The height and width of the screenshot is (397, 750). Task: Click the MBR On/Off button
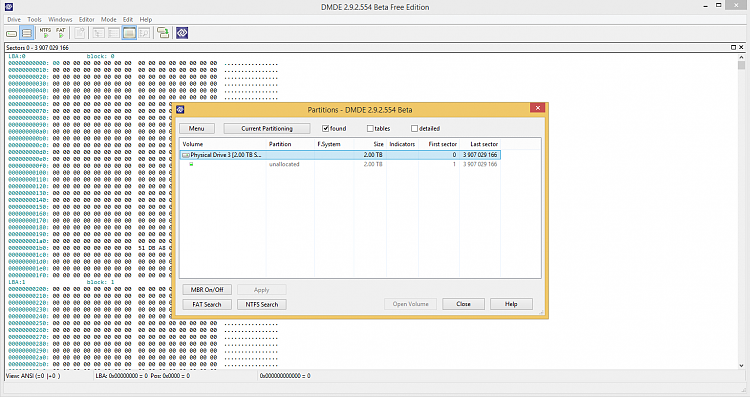coord(207,290)
